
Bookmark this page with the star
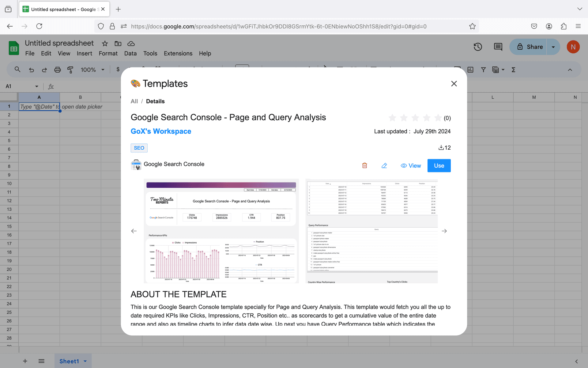[472, 26]
